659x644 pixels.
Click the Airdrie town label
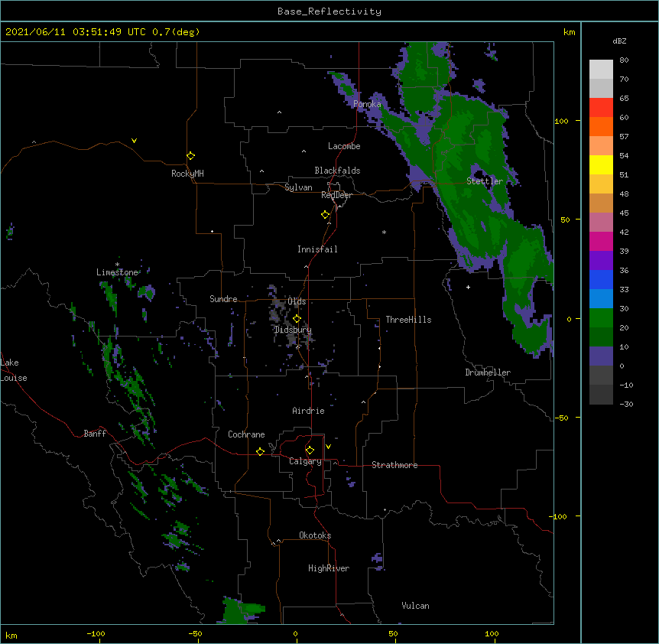pos(308,411)
